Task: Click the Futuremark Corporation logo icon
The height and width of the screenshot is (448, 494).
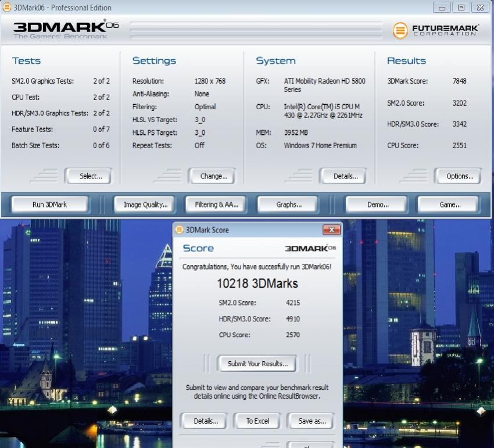Action: point(400,31)
